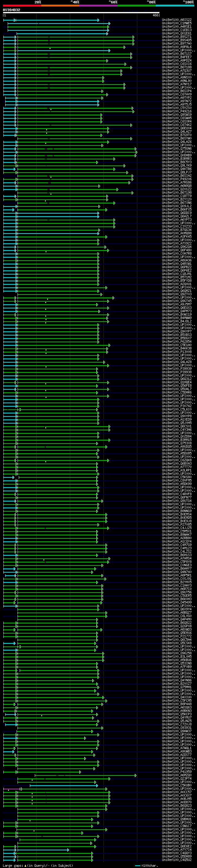Select hit label UniRef100_B7G9T0
197x868 pixels.
tap(177, 135)
